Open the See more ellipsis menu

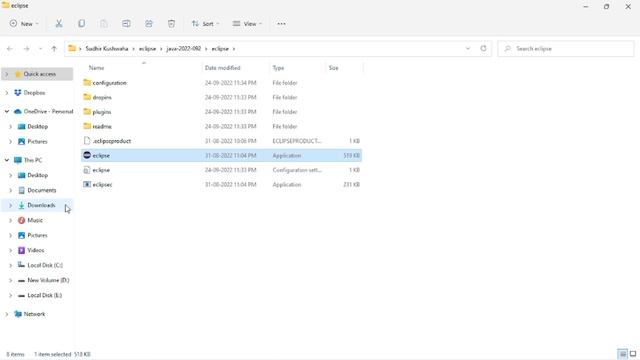[281, 24]
